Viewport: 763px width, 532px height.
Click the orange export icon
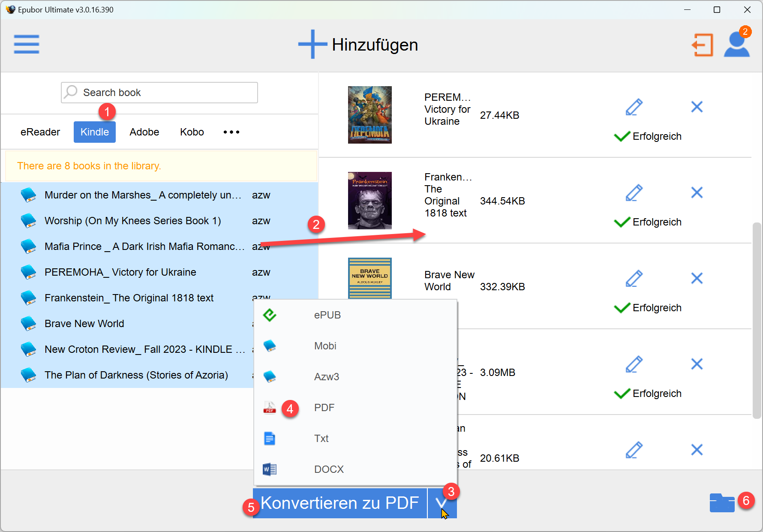click(x=703, y=45)
